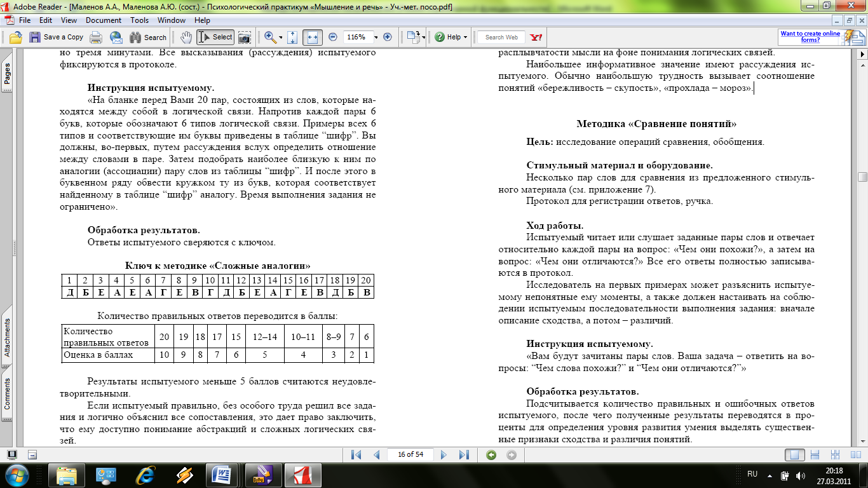Open the Pages side panel tab

tap(7, 74)
